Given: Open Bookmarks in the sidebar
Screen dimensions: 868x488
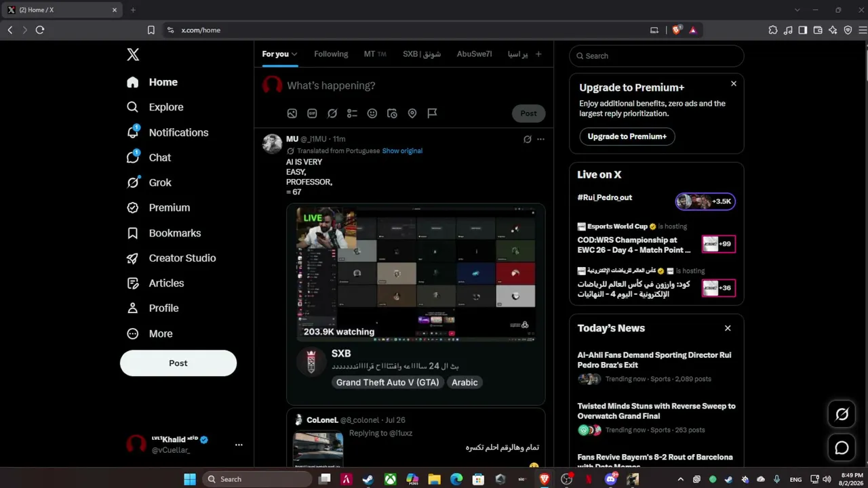Looking at the screenshot, I should point(163,233).
